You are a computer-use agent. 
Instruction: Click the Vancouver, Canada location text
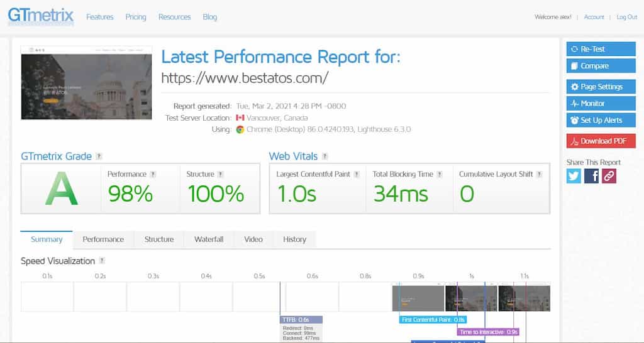pyautogui.click(x=277, y=118)
